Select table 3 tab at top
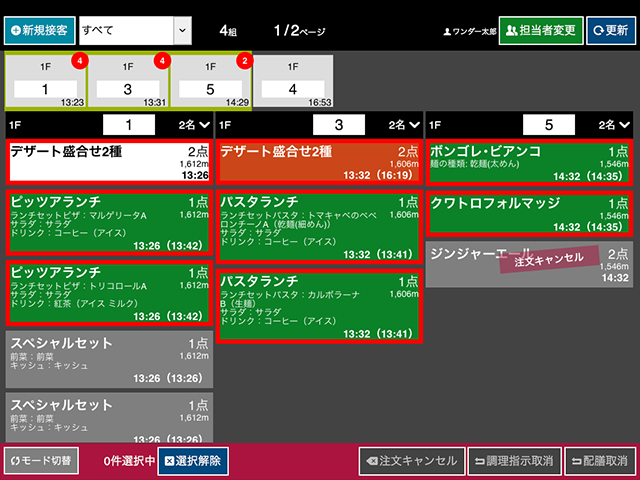The height and width of the screenshot is (480, 640). point(128,81)
